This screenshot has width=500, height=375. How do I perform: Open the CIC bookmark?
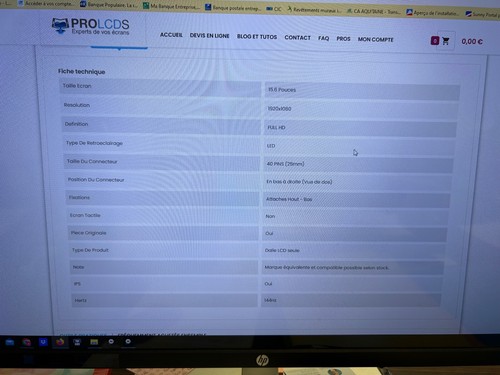(x=274, y=9)
